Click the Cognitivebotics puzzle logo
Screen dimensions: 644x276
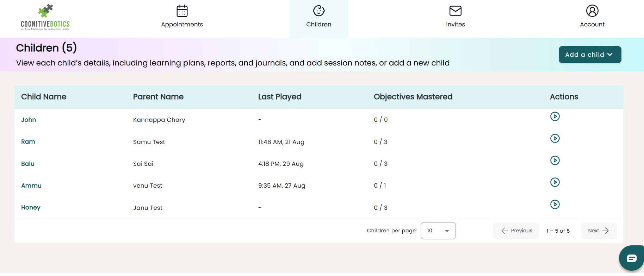pos(45,17)
